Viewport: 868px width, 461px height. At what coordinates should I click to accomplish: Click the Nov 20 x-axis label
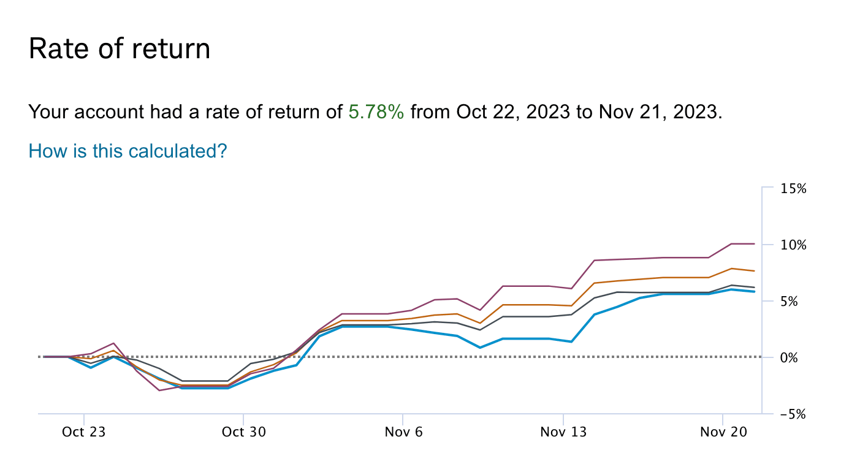pyautogui.click(x=723, y=432)
